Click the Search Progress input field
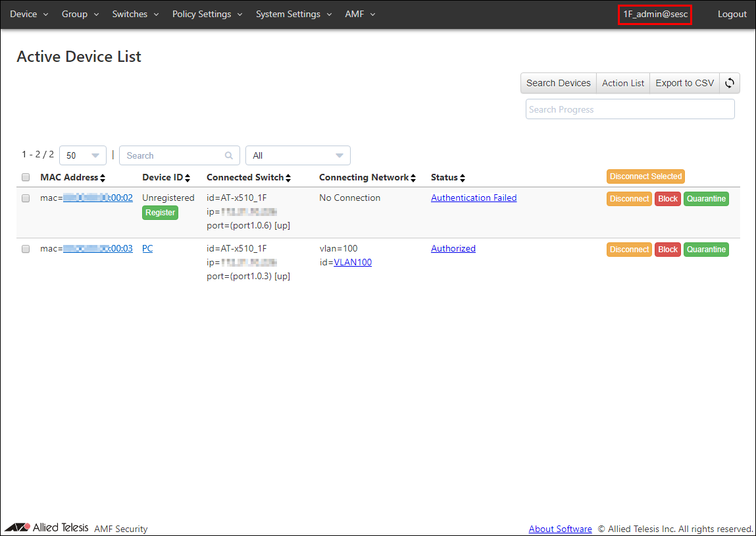The image size is (756, 536). (630, 109)
